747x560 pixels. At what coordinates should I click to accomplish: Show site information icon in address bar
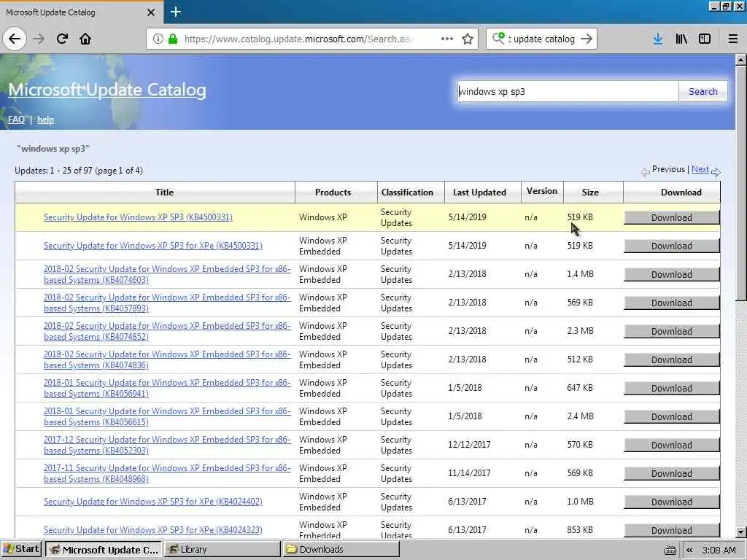(x=158, y=39)
